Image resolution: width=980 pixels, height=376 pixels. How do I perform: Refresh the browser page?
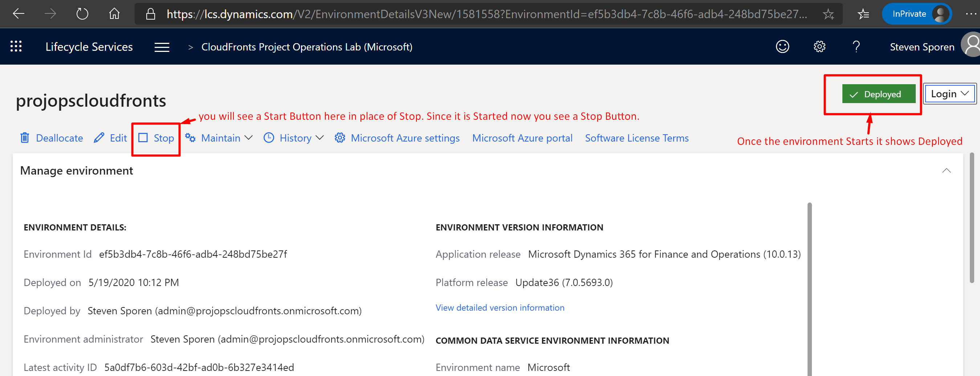pos(82,14)
